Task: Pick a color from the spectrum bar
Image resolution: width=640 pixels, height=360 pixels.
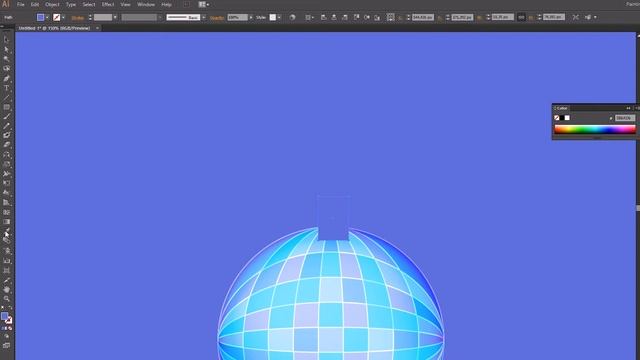Action: (x=595, y=129)
